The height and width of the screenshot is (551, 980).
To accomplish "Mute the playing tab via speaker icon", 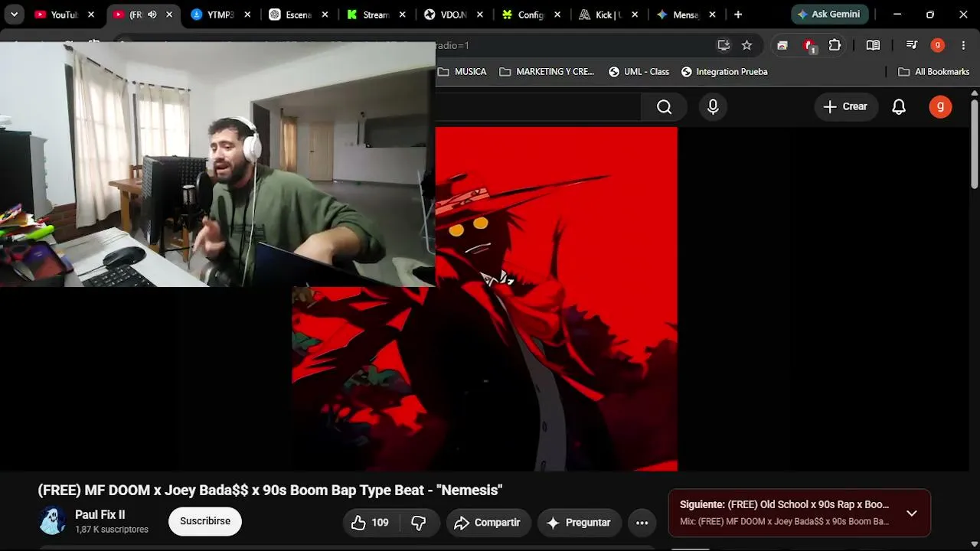I will [x=152, y=15].
